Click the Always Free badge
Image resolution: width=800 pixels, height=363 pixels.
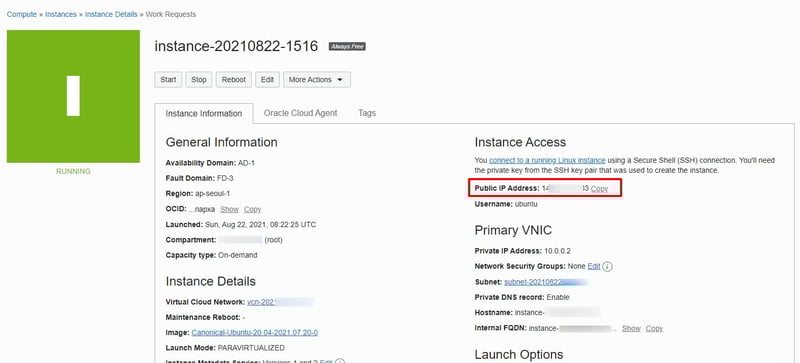coord(347,46)
